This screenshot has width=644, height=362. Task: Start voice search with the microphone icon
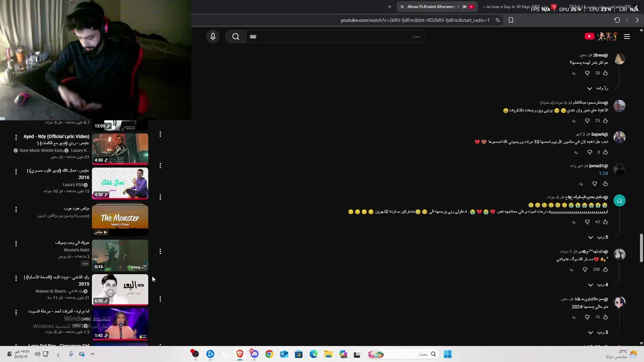tap(213, 36)
